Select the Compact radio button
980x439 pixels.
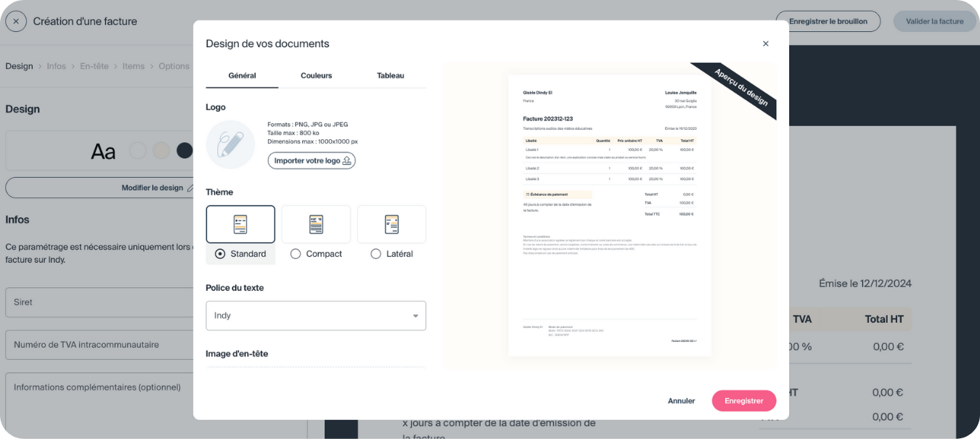click(x=295, y=254)
